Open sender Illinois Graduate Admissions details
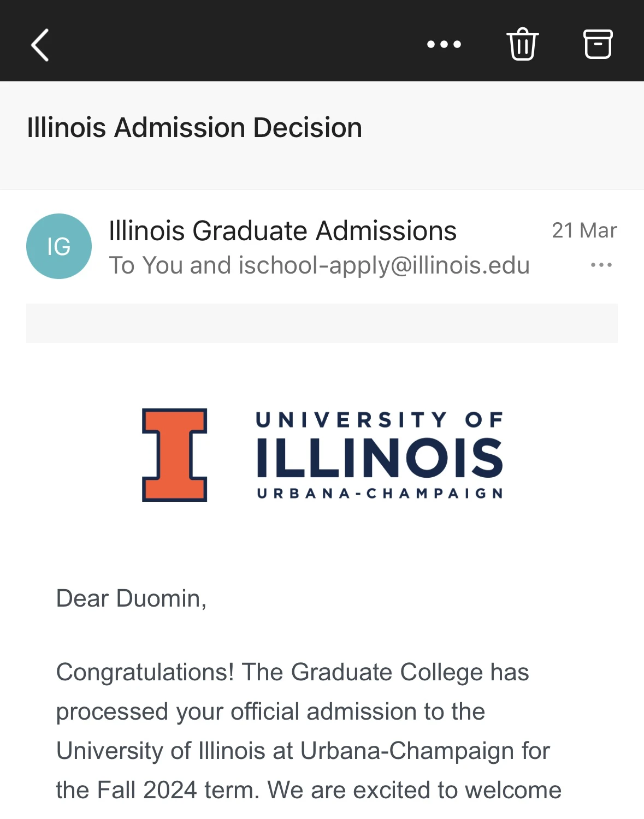This screenshot has height=819, width=644. pyautogui.click(x=282, y=230)
